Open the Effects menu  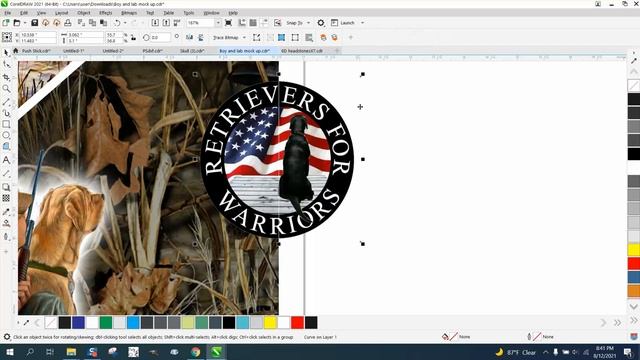[x=105, y=13]
